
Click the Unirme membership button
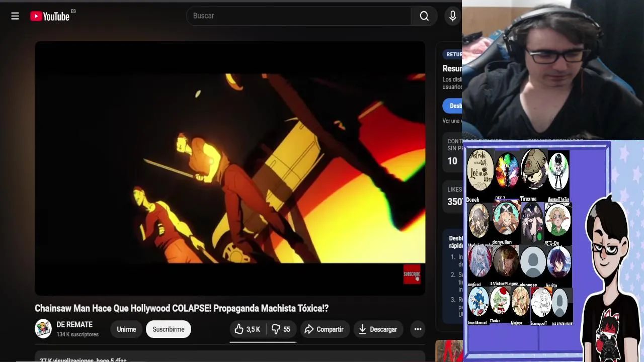pos(126,329)
